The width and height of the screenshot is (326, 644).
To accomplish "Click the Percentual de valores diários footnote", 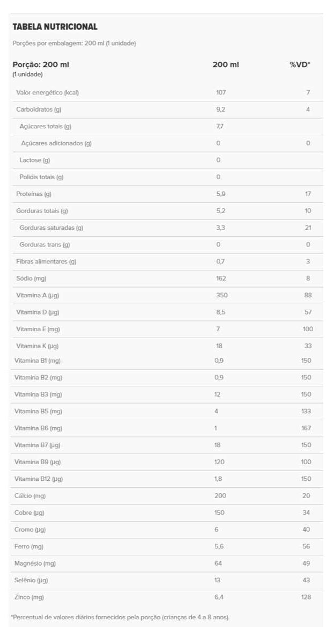I will (120, 617).
